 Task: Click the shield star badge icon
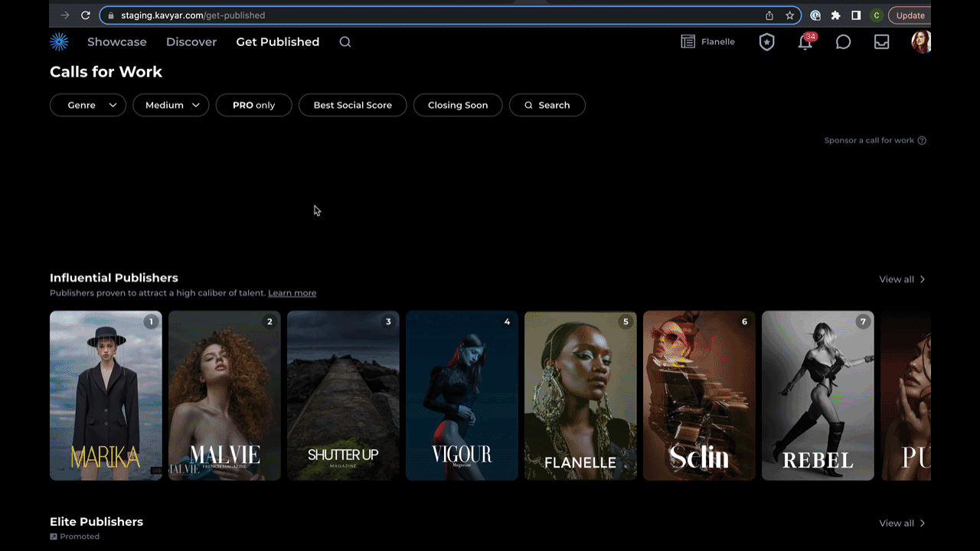click(x=766, y=42)
